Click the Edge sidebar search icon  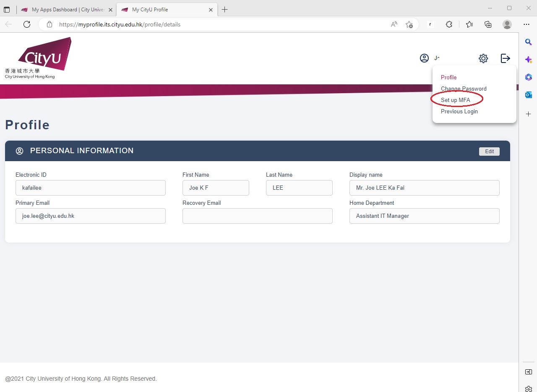[x=528, y=42]
